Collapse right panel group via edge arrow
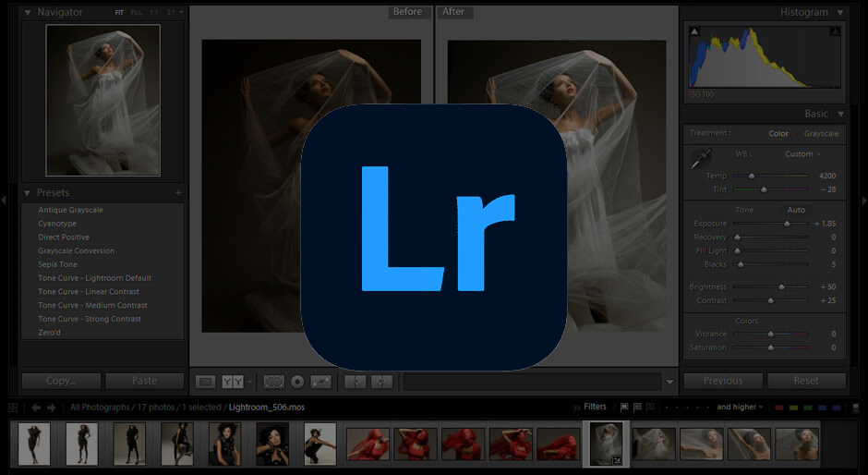Image resolution: width=868 pixels, height=475 pixels. (864, 201)
